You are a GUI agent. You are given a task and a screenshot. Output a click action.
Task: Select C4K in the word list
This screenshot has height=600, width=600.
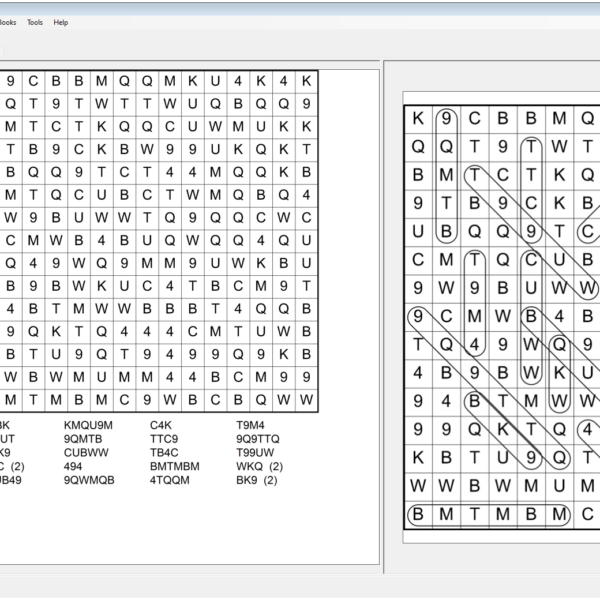160,425
